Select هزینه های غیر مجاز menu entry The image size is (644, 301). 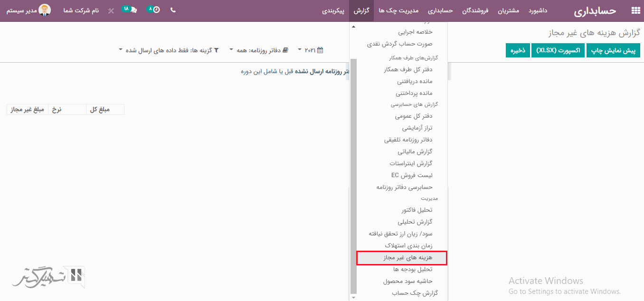pos(401,258)
